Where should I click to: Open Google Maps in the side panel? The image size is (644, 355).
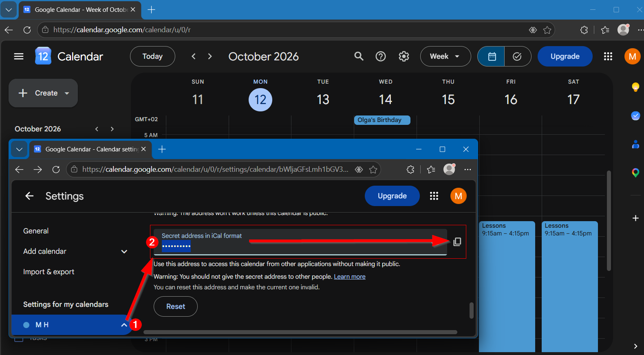tap(635, 173)
